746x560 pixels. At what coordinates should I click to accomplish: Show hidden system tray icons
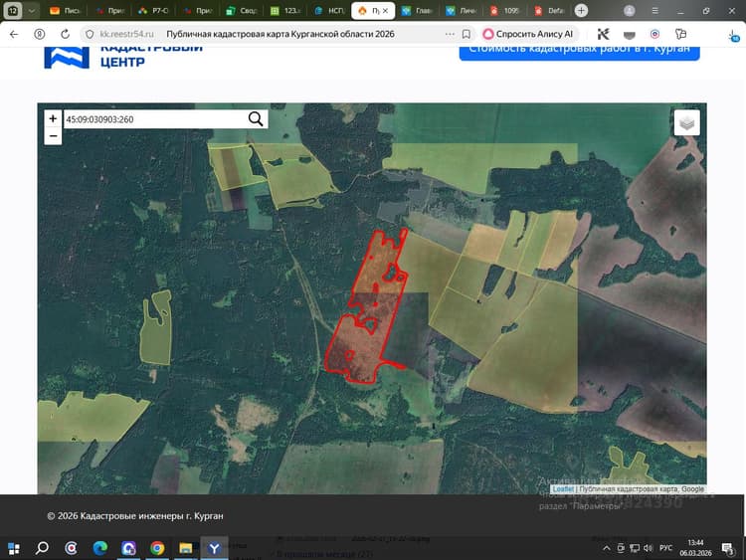(606, 548)
